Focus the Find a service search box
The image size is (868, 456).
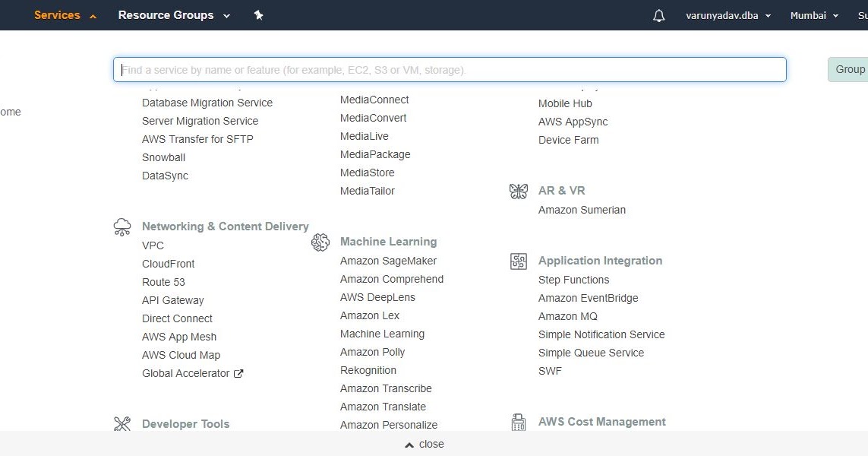point(450,70)
